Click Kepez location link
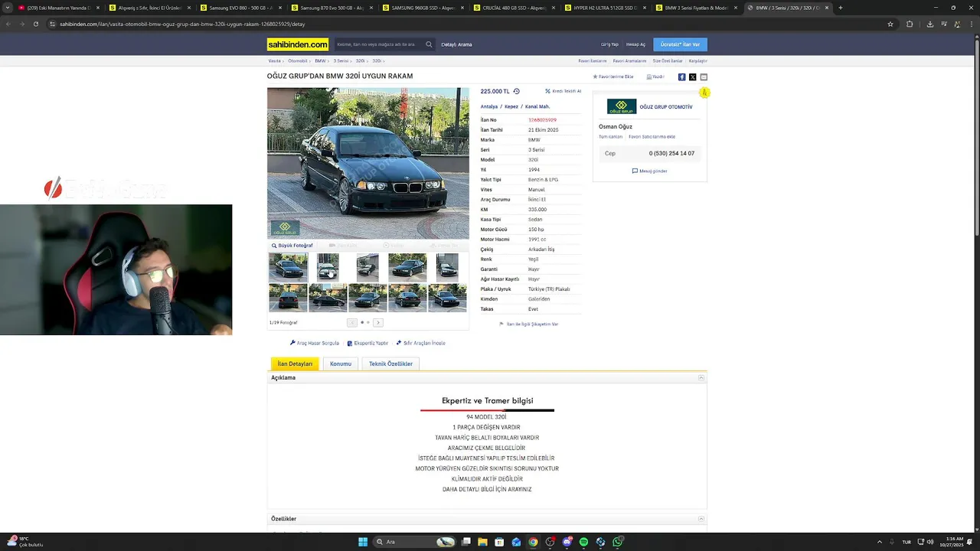This screenshot has width=980, height=551. tap(511, 106)
